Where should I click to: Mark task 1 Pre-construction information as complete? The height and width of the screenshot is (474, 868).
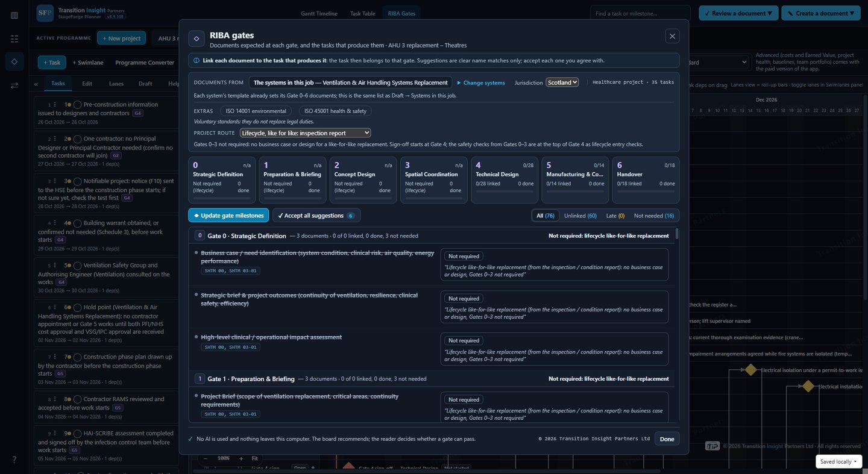coord(78,105)
